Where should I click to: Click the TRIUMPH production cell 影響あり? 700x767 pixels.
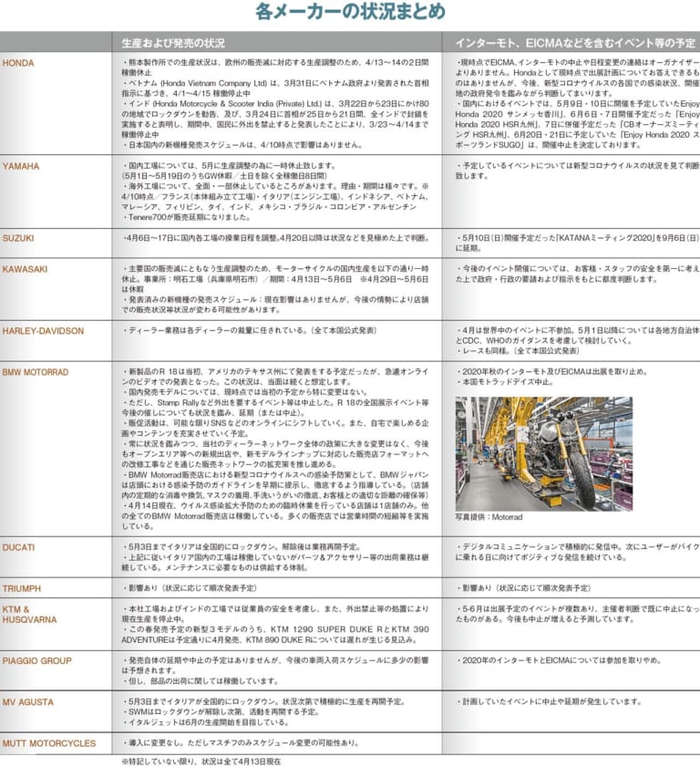pos(190,588)
